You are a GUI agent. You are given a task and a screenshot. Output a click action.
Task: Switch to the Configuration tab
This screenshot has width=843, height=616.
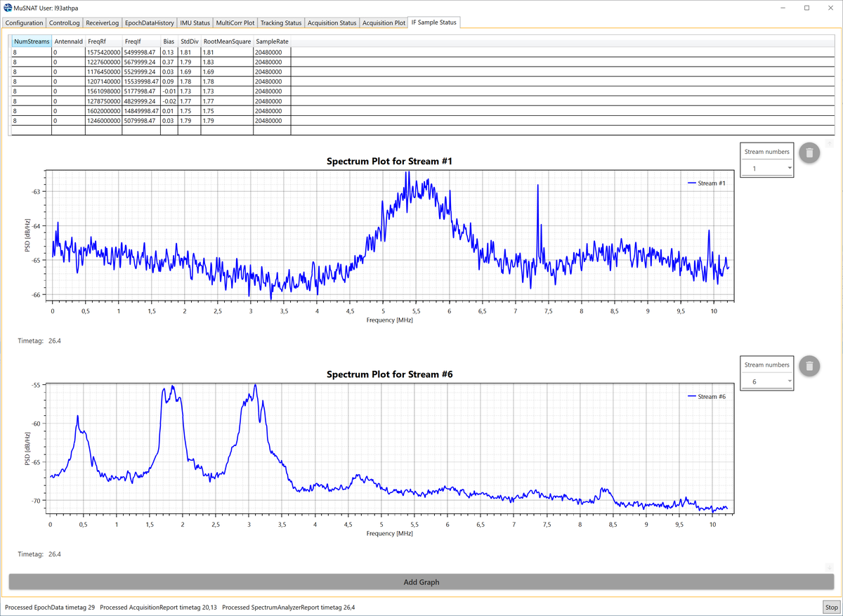25,22
